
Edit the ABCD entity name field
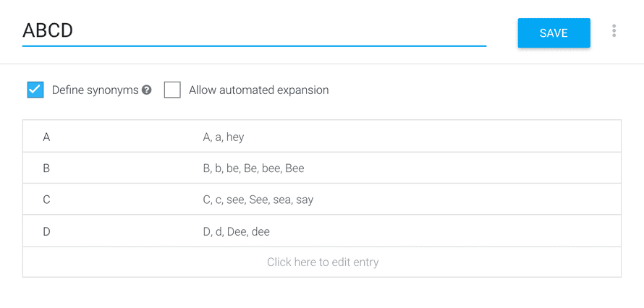[x=254, y=31]
